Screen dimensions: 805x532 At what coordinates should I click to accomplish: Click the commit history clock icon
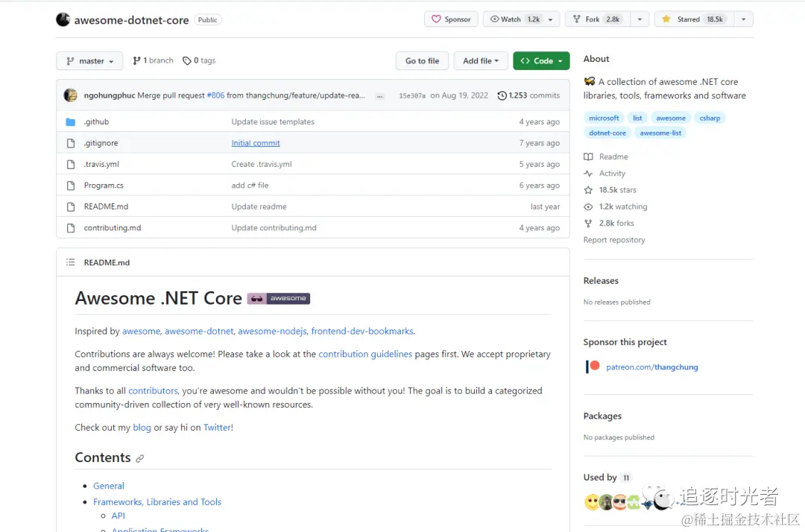pyautogui.click(x=502, y=95)
